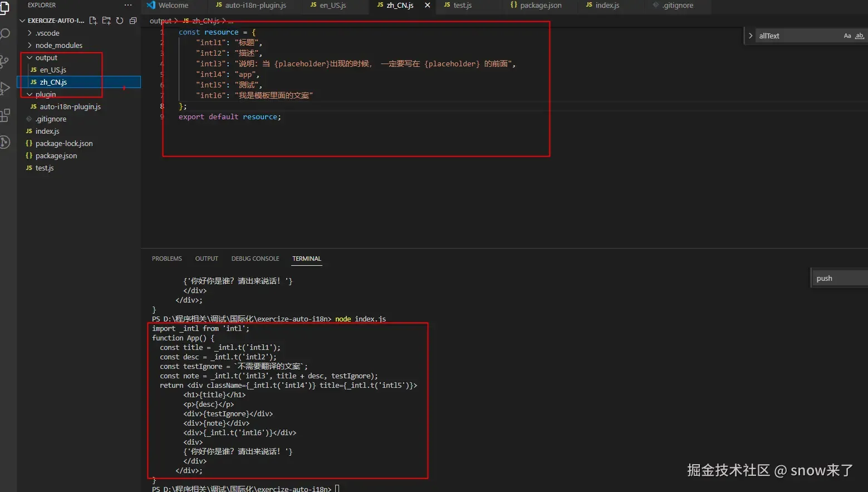Open the Search view in activity bar
The image size is (868, 492).
[5, 35]
